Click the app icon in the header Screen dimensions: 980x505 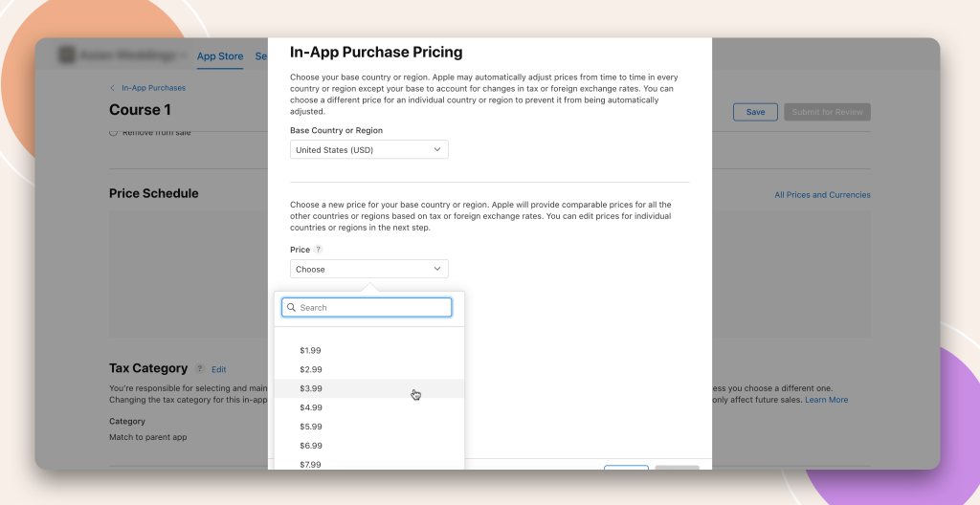[66, 55]
